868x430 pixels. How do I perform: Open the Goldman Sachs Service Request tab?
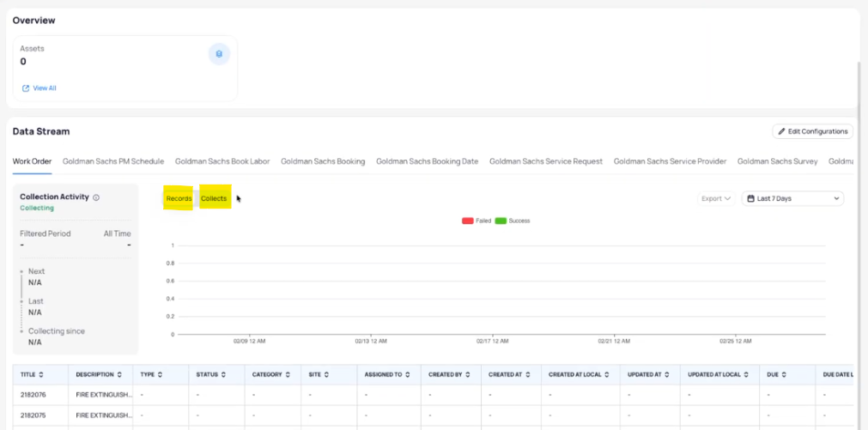click(x=546, y=161)
